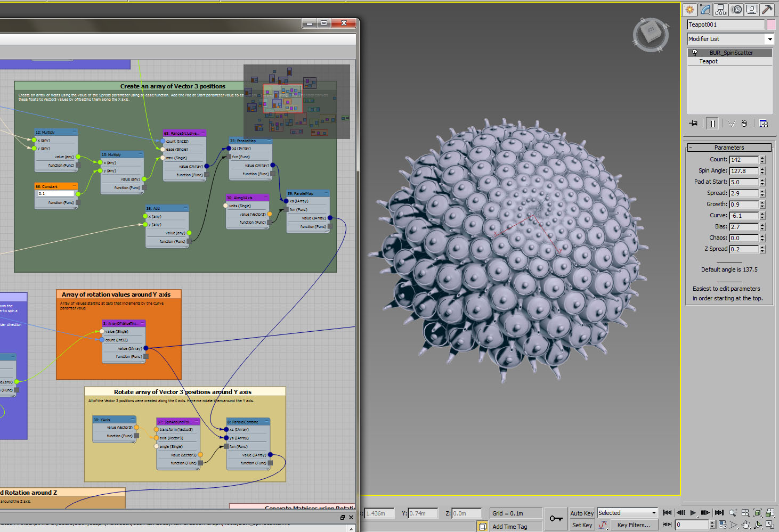Collapse the 8: ParallelCombine node
Screen dimensions: 779x532
(x=266, y=422)
